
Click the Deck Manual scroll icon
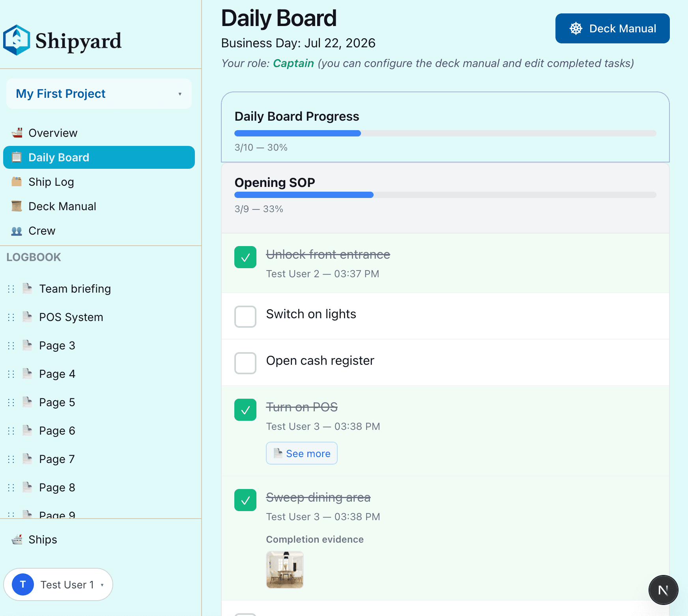17,206
